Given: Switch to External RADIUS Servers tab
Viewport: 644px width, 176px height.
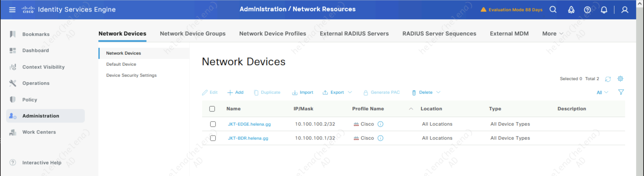Looking at the screenshot, I should [354, 34].
